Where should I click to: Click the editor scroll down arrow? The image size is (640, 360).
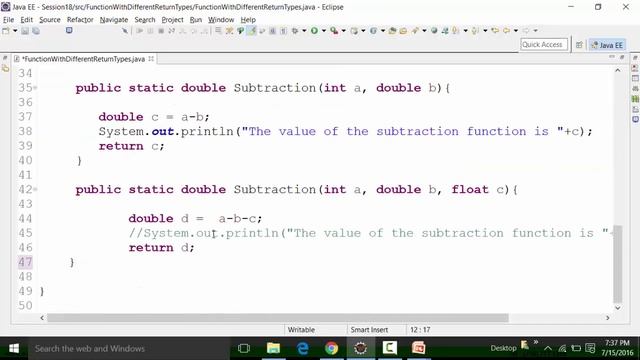coord(618,308)
